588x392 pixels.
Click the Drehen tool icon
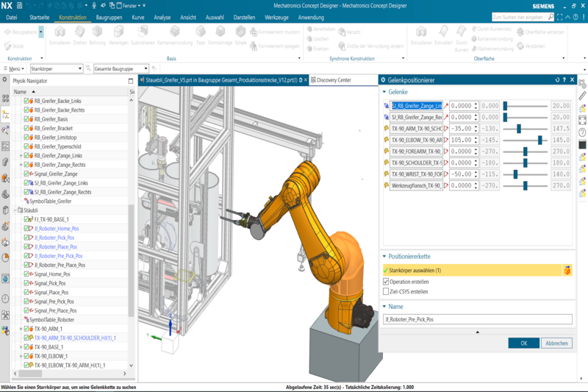coord(80,32)
